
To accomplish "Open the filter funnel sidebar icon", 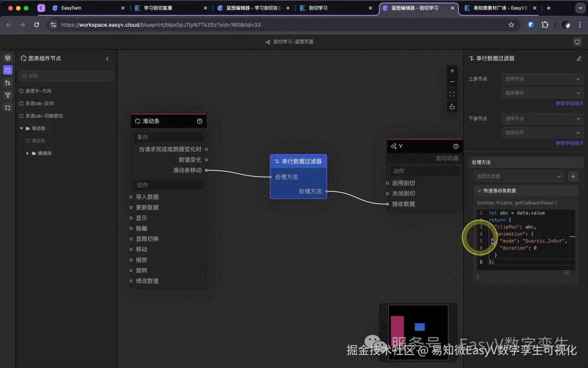I will (8, 95).
